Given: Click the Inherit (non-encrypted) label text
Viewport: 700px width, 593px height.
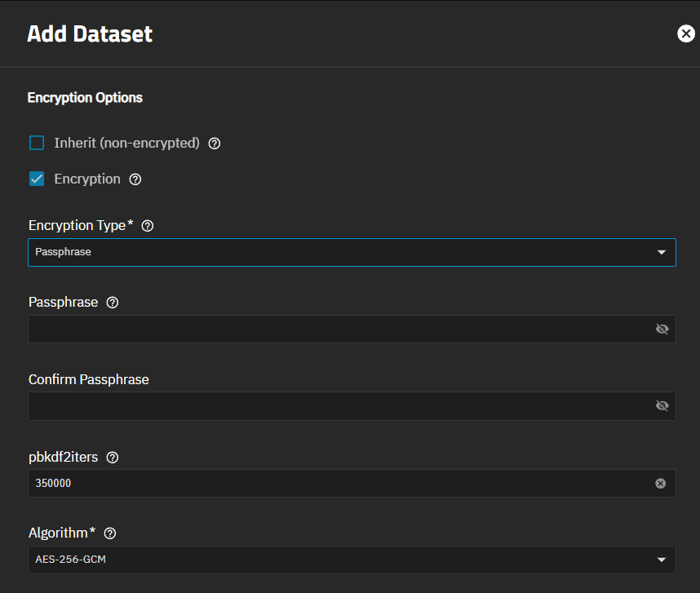Looking at the screenshot, I should point(126,144).
